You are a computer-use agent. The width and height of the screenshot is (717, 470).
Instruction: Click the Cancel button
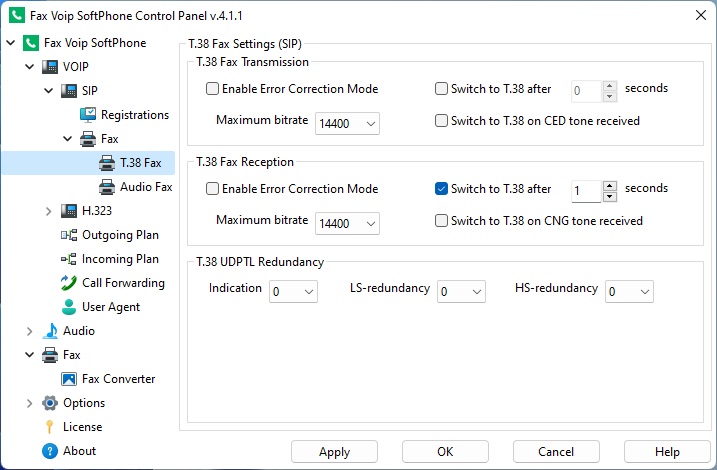[556, 452]
